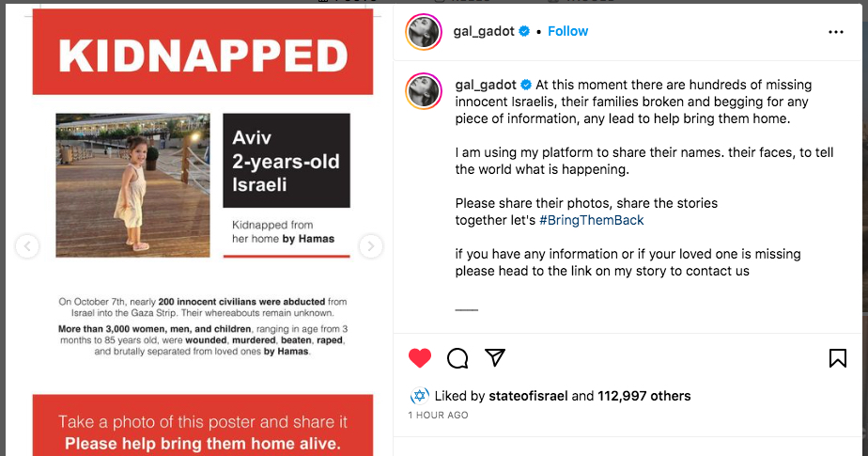
Task: Share the post via paper plane icon
Action: 495,358
